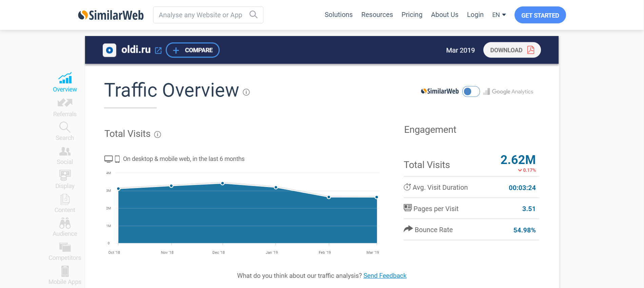Screen dimensions: 644x288
Task: Open the Competitors section icon
Action: coord(65,247)
